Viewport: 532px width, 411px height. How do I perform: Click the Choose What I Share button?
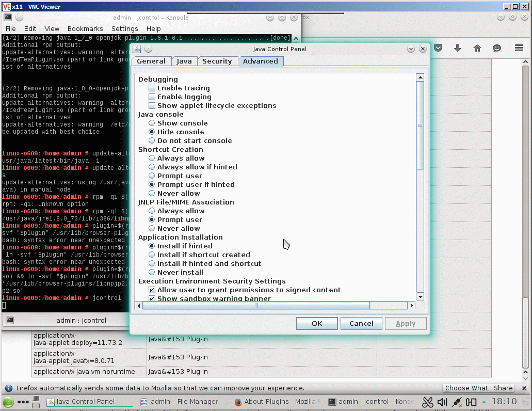click(x=479, y=388)
